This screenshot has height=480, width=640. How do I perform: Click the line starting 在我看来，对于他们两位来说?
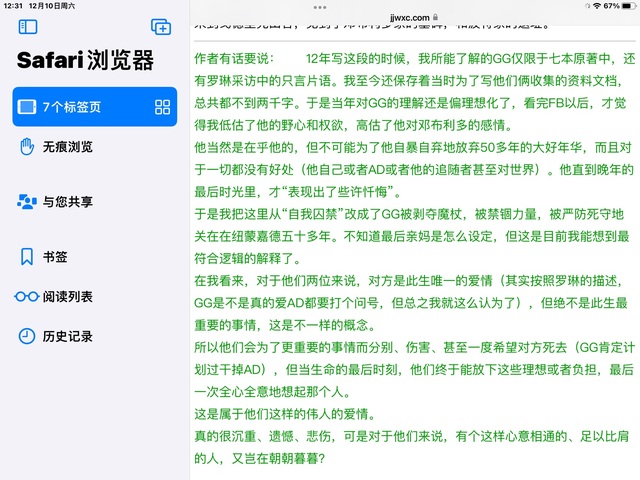pyautogui.click(x=409, y=280)
